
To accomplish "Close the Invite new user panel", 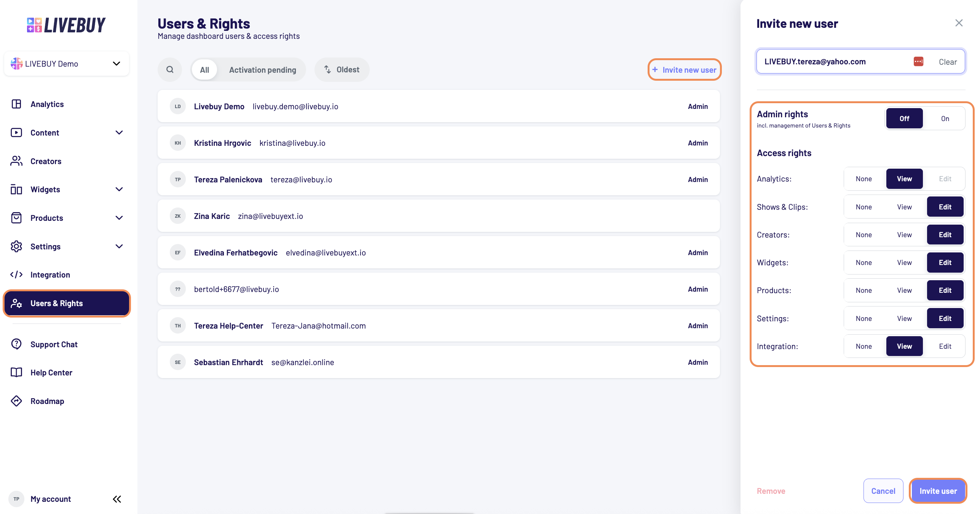I will [x=959, y=23].
